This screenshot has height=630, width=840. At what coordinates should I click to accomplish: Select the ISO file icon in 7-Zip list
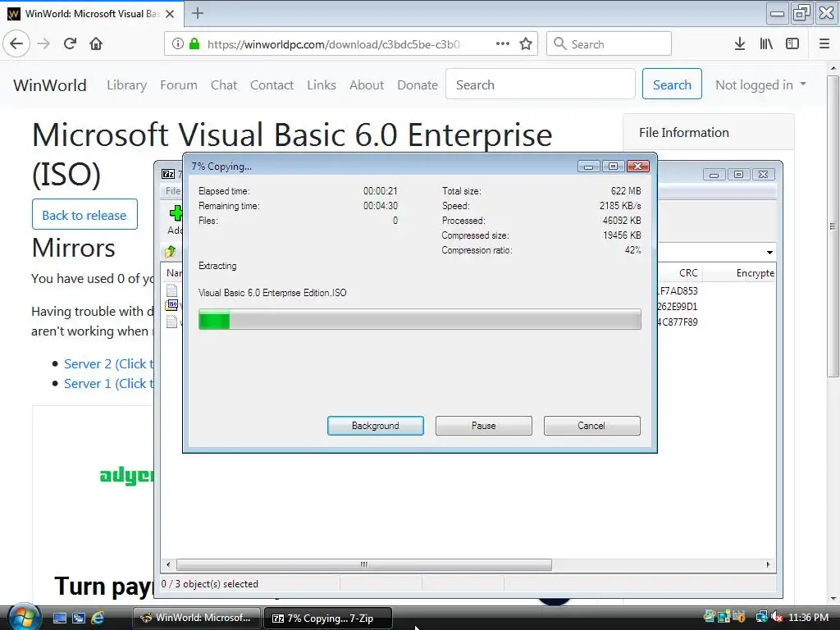[172, 305]
